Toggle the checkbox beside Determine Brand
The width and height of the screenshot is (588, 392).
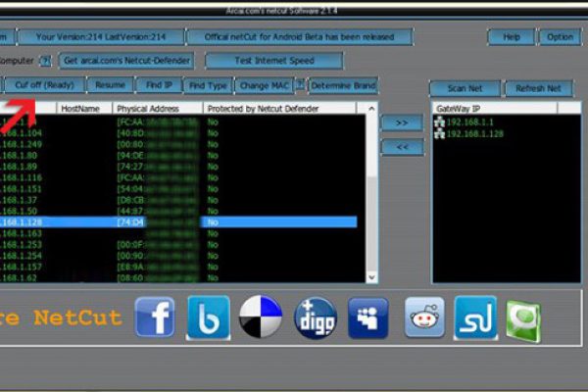coord(301,85)
